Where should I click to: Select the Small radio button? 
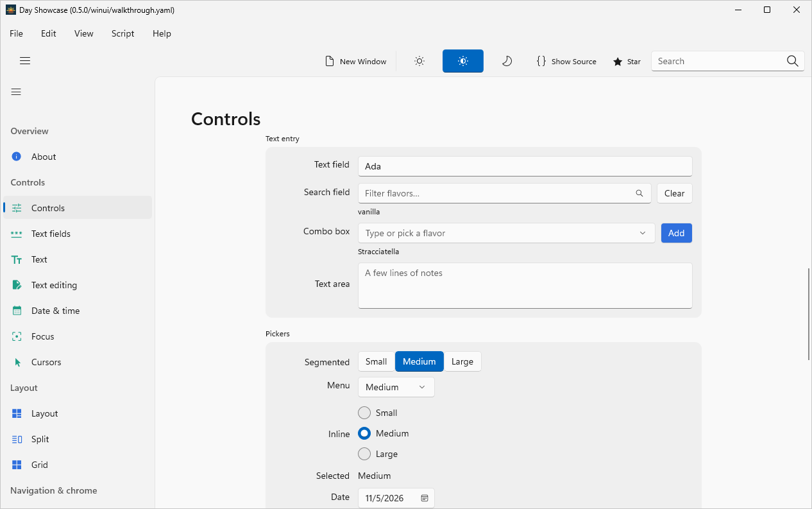pyautogui.click(x=364, y=413)
